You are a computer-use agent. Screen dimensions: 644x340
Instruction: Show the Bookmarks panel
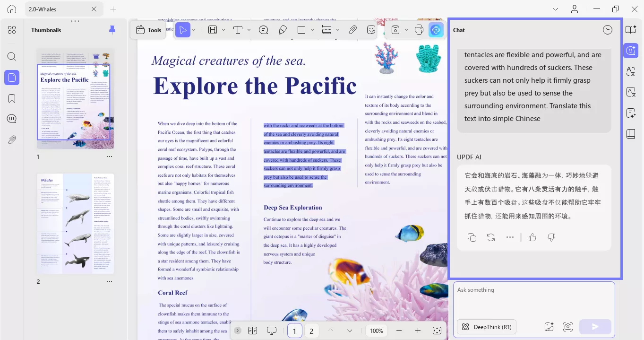coord(12,98)
